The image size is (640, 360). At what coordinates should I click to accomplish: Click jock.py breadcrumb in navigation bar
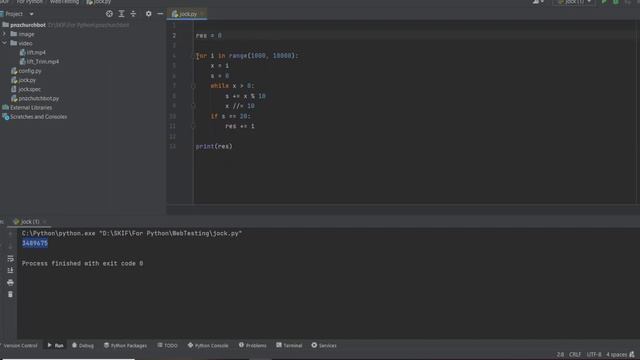click(98, 2)
